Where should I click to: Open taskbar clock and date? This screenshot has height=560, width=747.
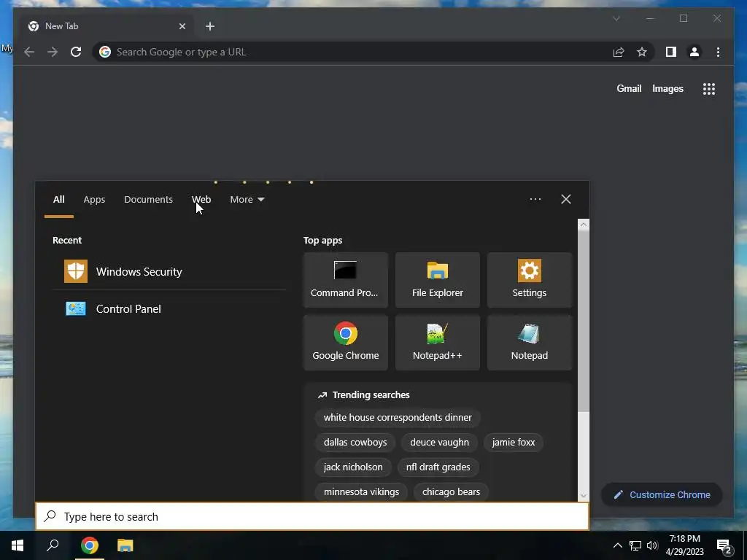point(684,545)
